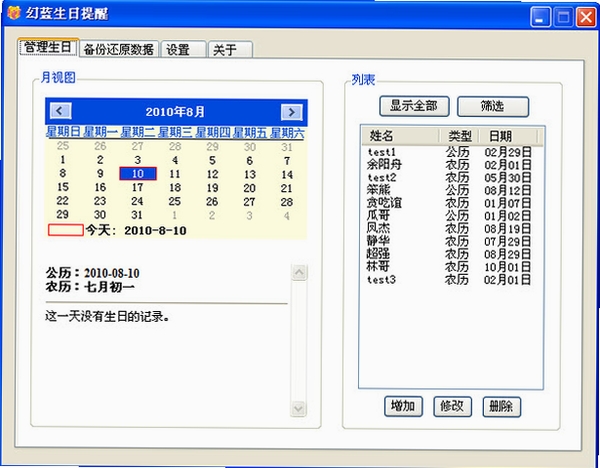600x468 pixels.
Task: Sort list by 日期 column header
Action: click(509, 136)
